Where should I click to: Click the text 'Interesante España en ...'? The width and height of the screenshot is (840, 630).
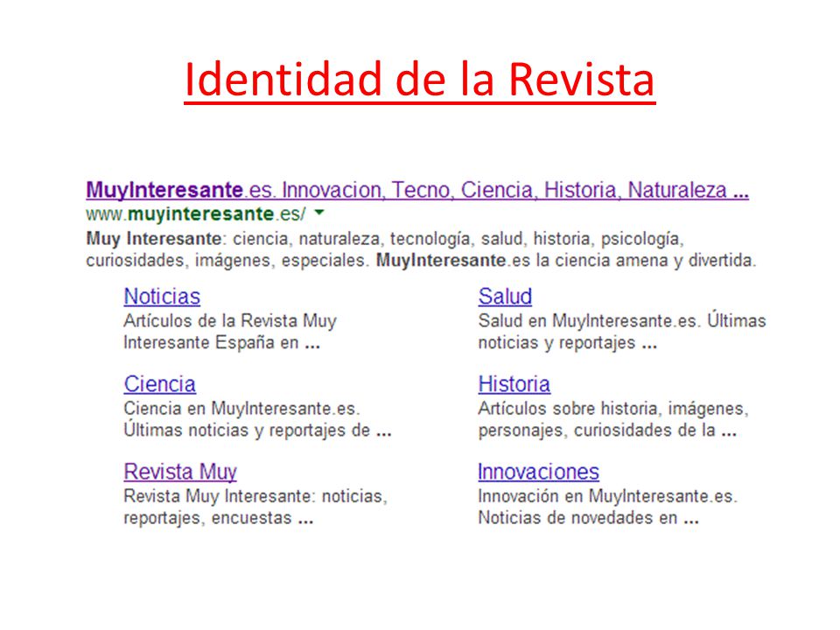coord(221,342)
